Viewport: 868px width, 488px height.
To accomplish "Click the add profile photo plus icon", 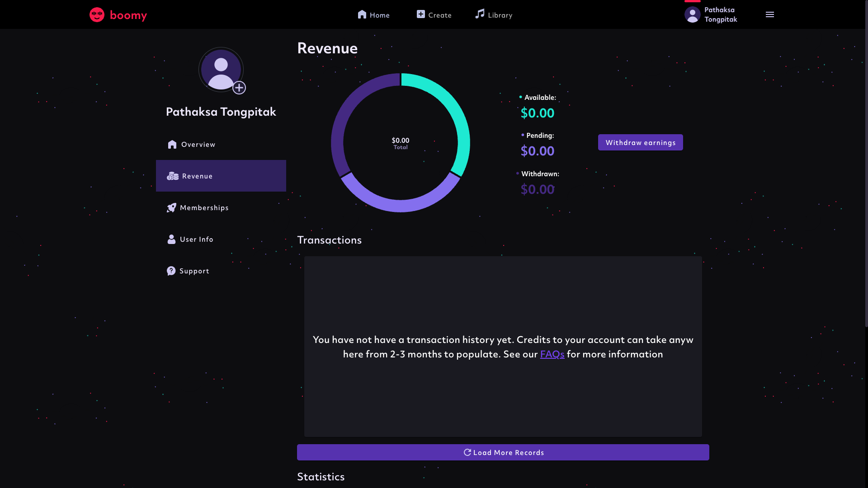I will click(239, 88).
